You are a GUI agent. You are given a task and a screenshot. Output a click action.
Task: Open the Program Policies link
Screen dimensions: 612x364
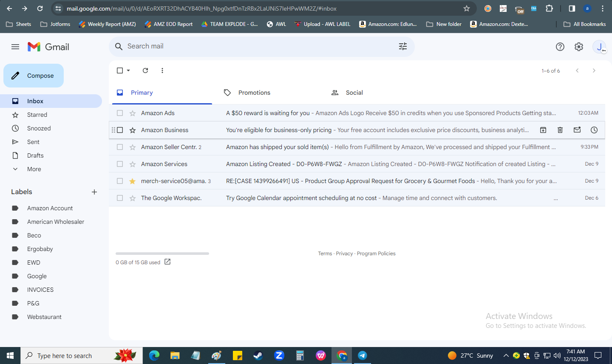pos(376,254)
